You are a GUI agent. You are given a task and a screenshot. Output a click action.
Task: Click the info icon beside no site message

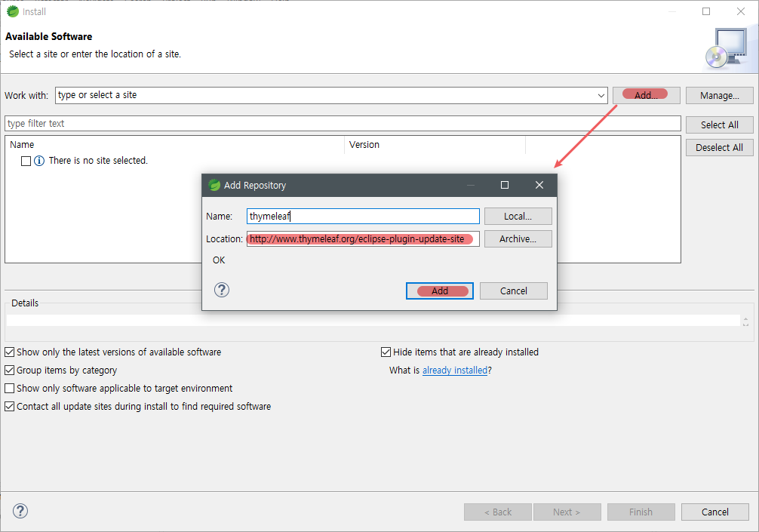click(39, 161)
